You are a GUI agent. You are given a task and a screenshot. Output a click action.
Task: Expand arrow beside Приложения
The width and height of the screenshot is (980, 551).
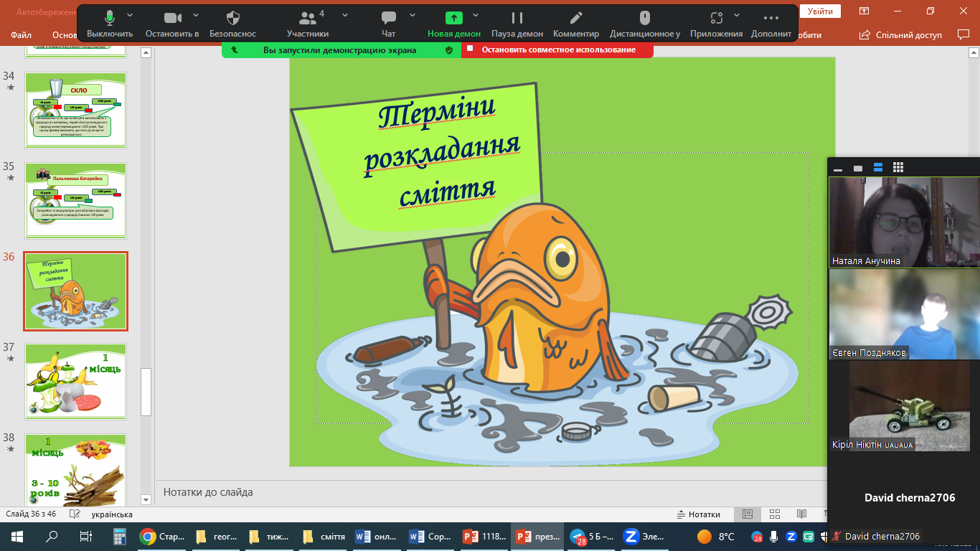(x=737, y=15)
